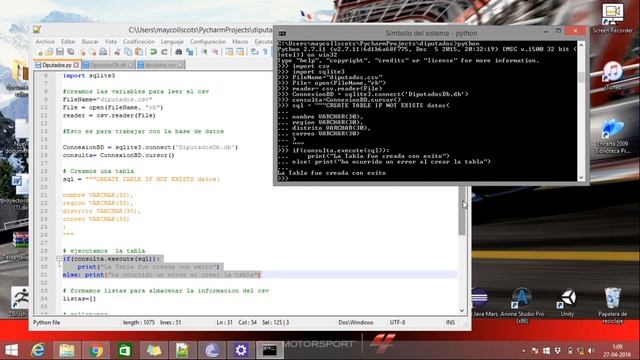Screen dimensions: 640x360
Task: Close the Diputados.py tab
Action: (76, 65)
